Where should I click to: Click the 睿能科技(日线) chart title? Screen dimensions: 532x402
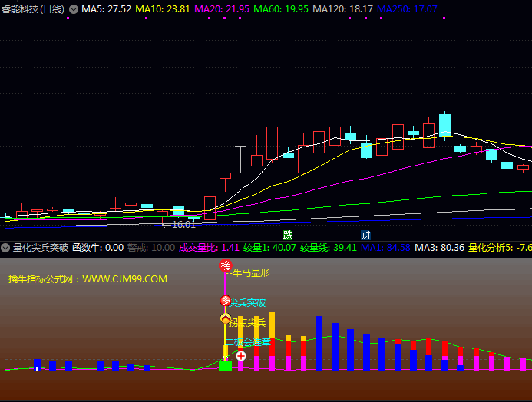pos(33,9)
